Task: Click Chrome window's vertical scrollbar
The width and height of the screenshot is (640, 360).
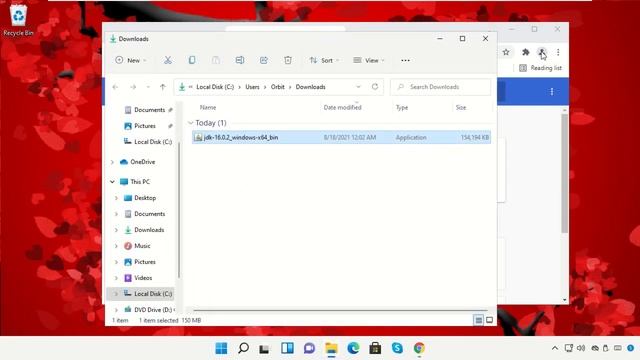Action: tap(564, 173)
